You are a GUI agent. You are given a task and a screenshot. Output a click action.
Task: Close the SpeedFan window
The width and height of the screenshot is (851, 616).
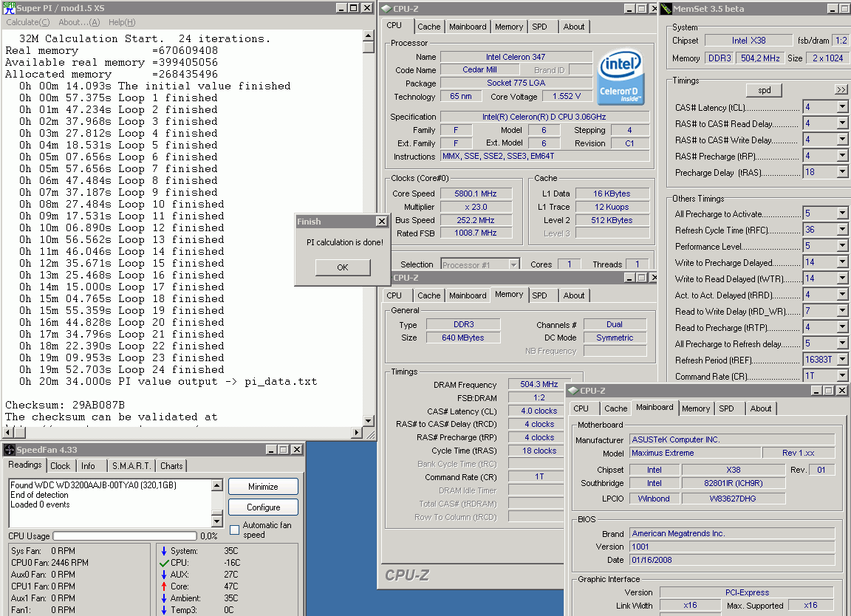click(297, 449)
